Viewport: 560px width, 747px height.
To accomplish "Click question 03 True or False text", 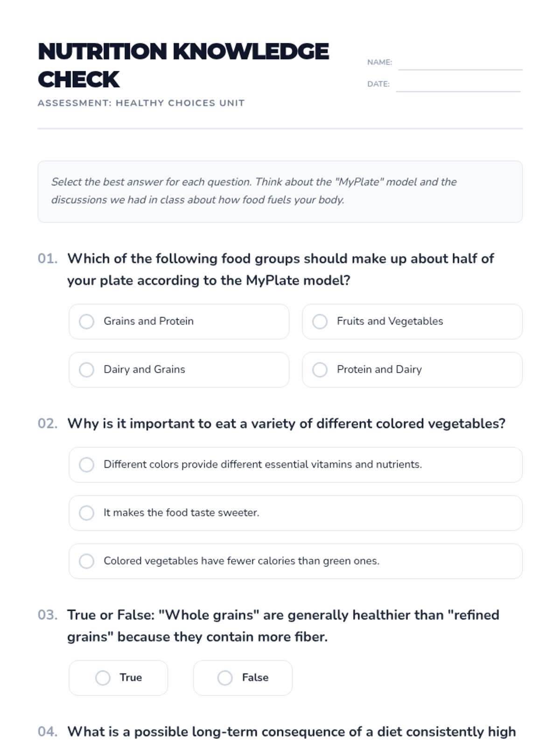I will [x=283, y=626].
